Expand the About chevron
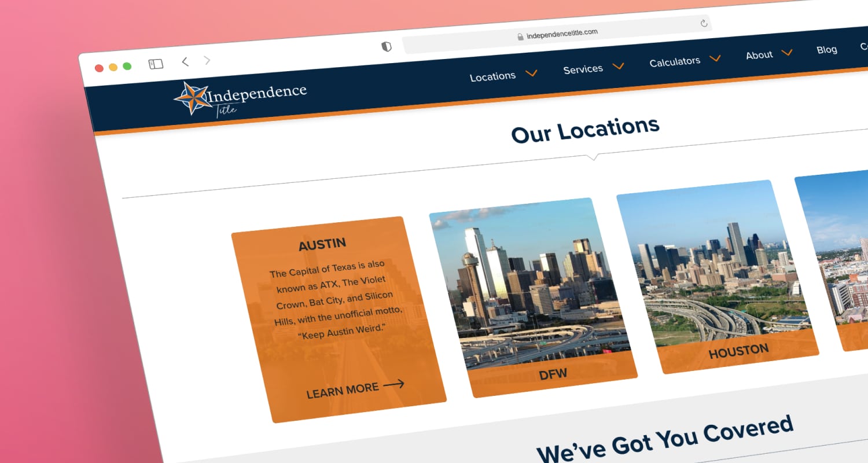 click(x=787, y=52)
